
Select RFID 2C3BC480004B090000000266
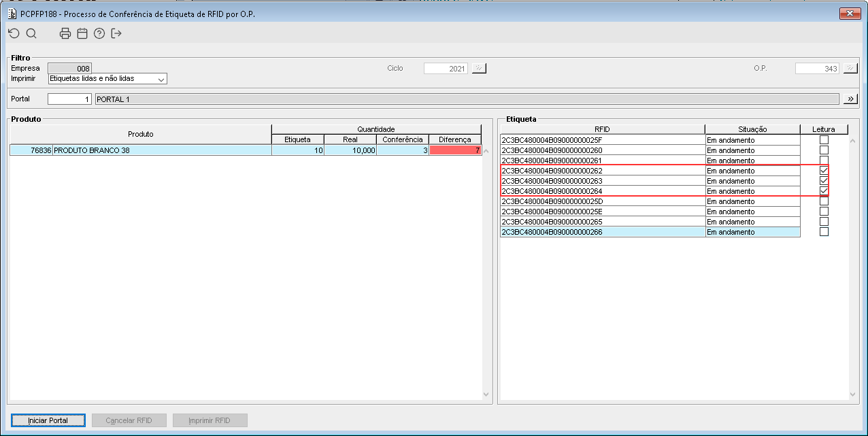point(602,232)
